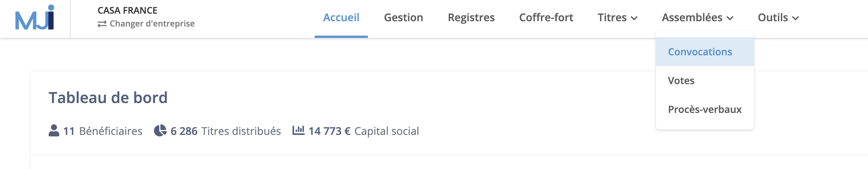Screen dimensions: 868x169
Task: Click the person icon beside Bénéficiaires
Action: click(x=54, y=131)
